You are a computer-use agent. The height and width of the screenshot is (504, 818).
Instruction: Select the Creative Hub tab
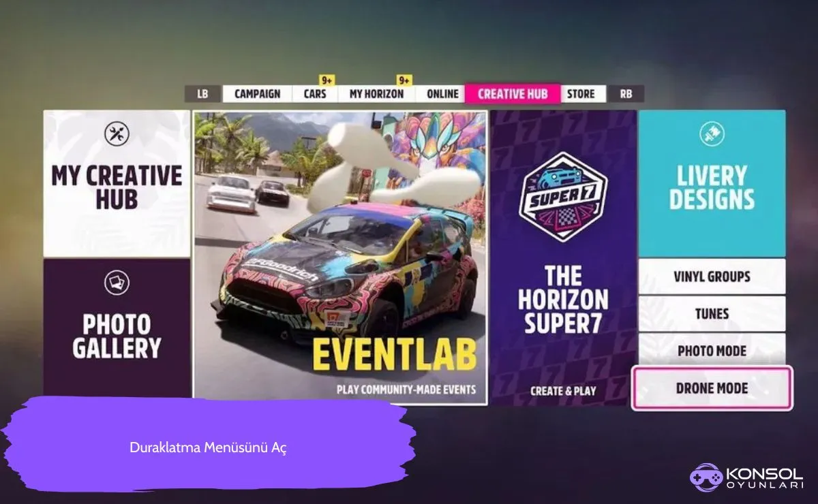[513, 94]
